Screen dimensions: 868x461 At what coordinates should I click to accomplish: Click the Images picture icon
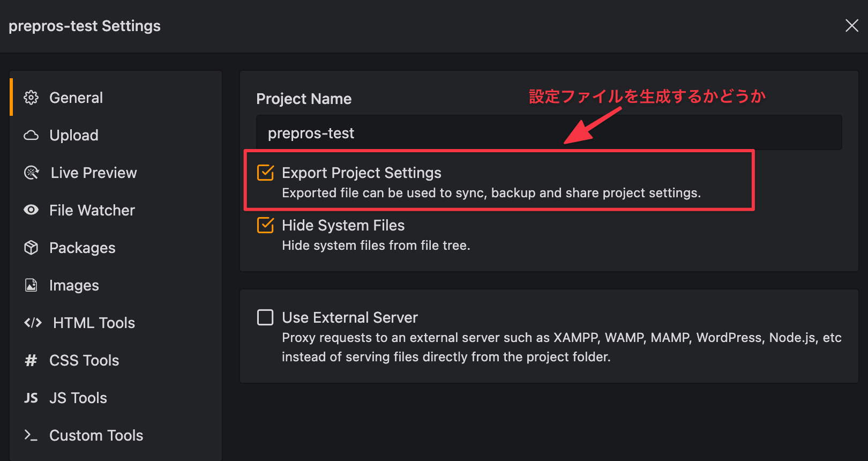[31, 285]
